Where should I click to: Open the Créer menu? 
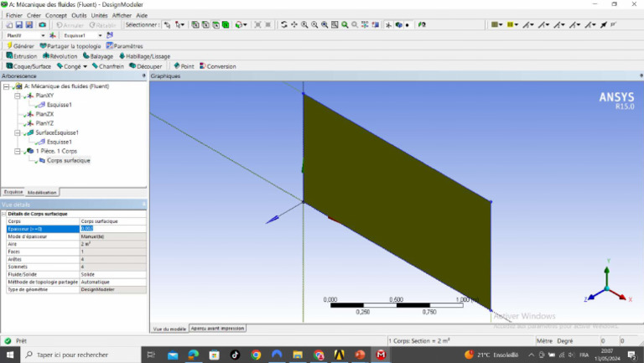coord(34,15)
